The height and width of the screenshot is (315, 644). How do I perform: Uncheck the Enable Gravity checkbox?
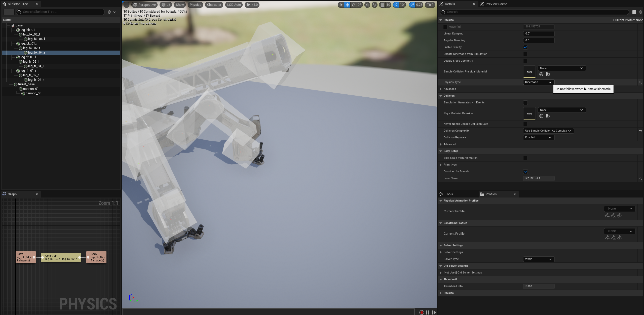525,47
